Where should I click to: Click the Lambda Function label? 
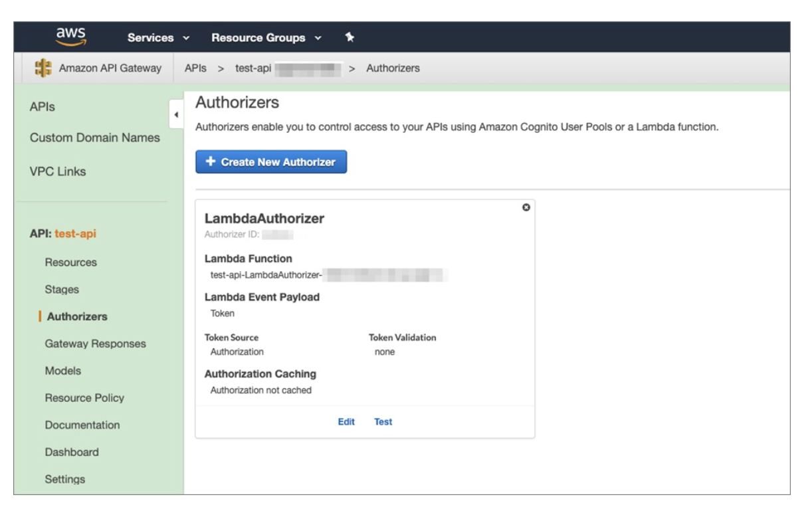[249, 259]
